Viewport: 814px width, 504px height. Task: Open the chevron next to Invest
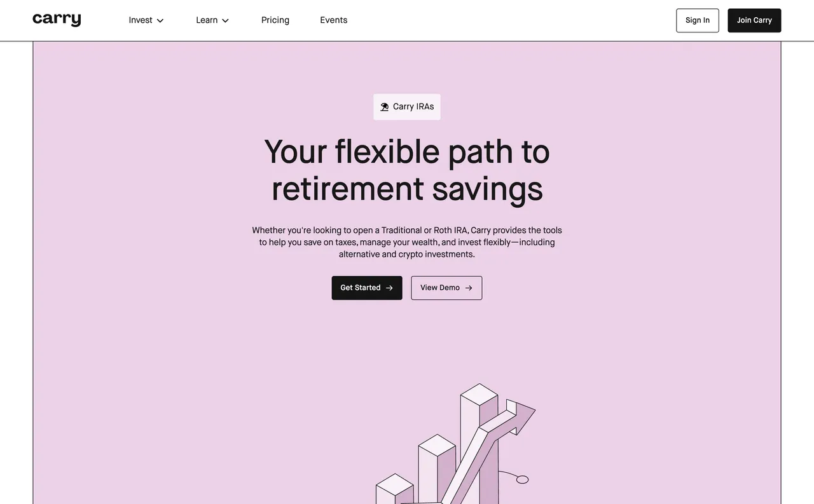(160, 20)
